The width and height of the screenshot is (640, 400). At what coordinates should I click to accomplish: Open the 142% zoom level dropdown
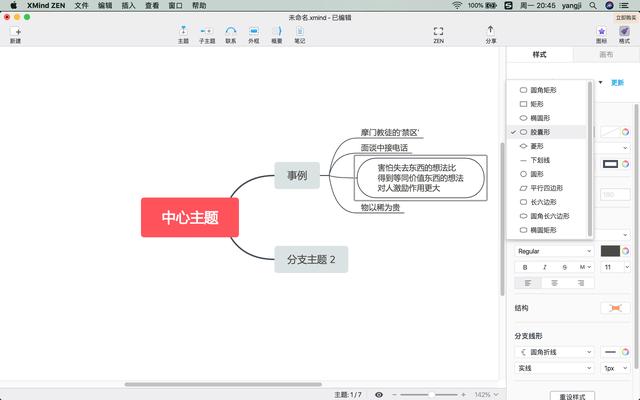[x=486, y=395]
